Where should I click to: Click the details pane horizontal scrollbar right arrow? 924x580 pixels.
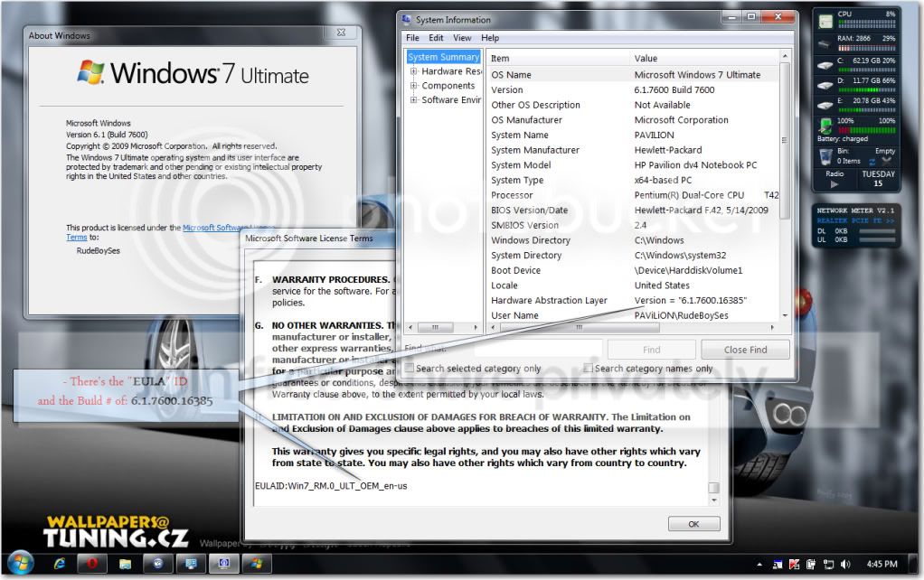tap(772, 327)
